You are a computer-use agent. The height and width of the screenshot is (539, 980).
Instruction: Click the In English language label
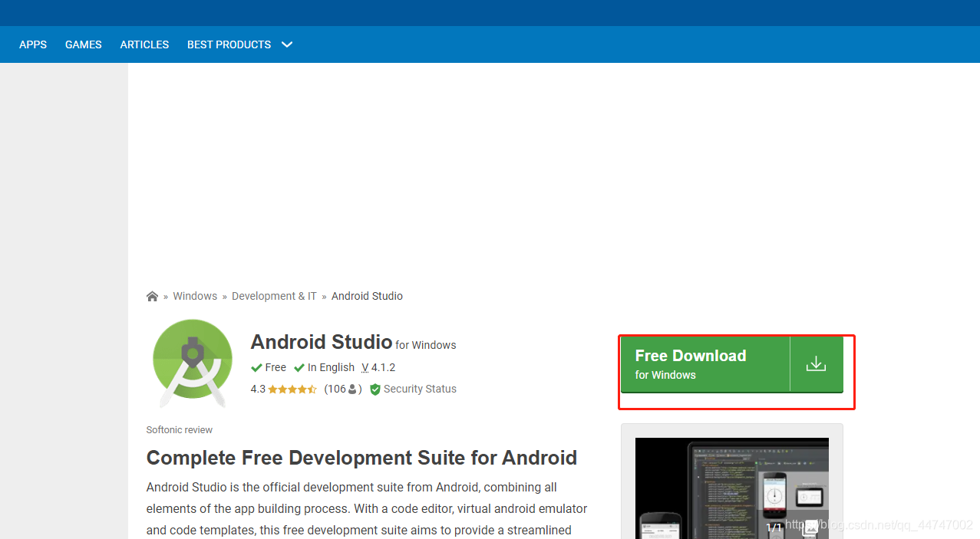[325, 367]
